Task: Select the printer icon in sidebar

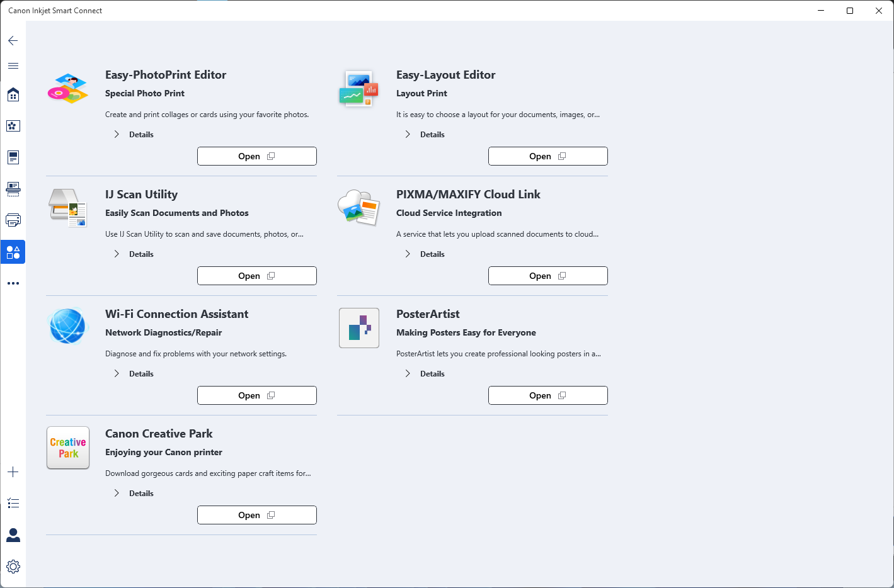Action: pos(13,220)
